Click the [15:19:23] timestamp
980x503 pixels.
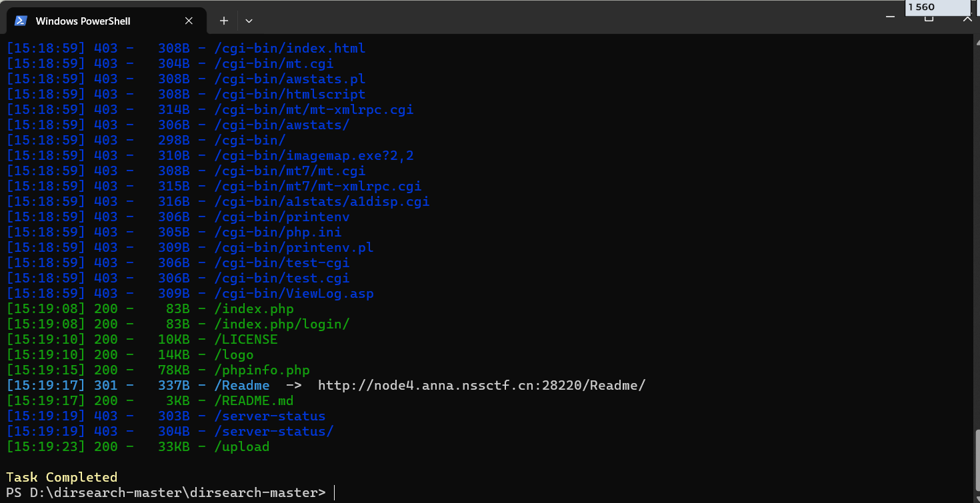coord(46,447)
